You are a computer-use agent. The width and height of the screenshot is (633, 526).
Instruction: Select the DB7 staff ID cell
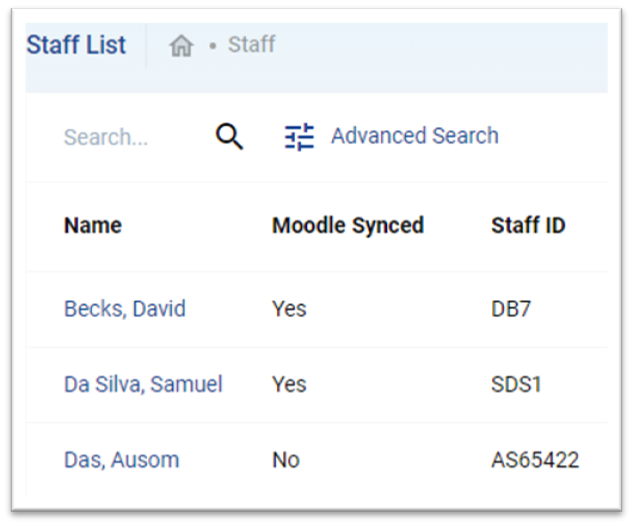[x=511, y=309]
